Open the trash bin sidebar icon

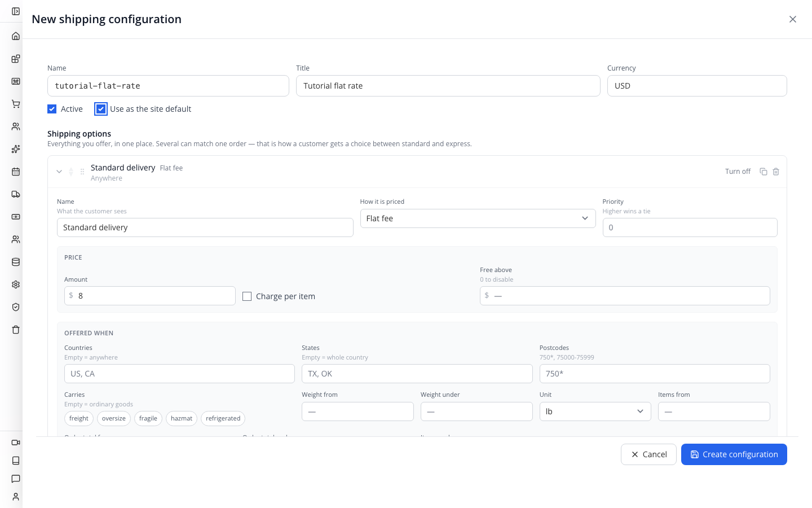(16, 330)
